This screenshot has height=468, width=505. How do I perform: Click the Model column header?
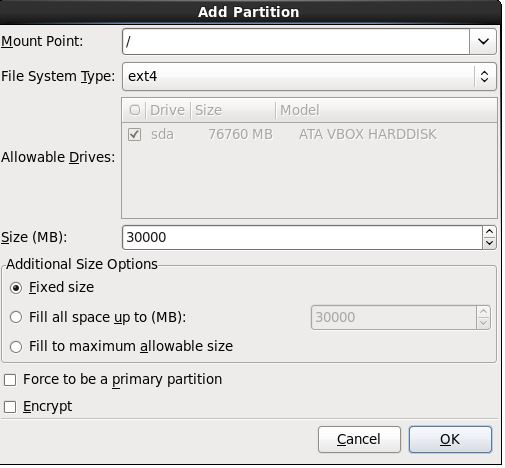[x=386, y=110]
